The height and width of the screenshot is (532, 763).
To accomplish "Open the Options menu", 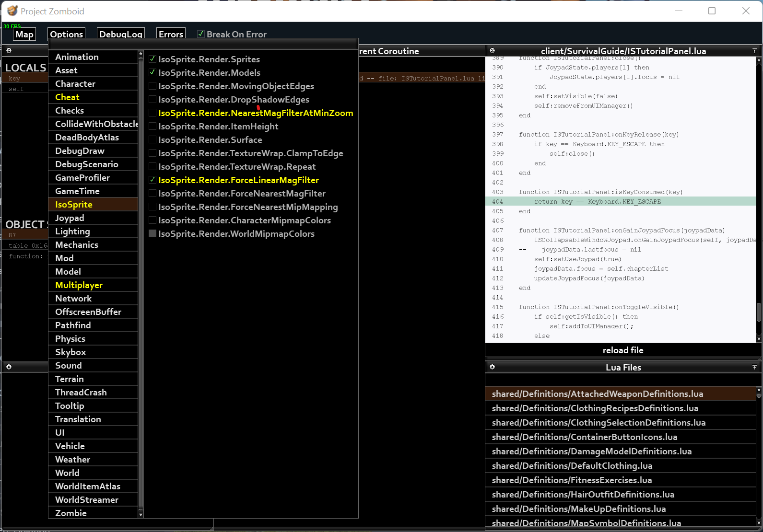I will pyautogui.click(x=67, y=34).
